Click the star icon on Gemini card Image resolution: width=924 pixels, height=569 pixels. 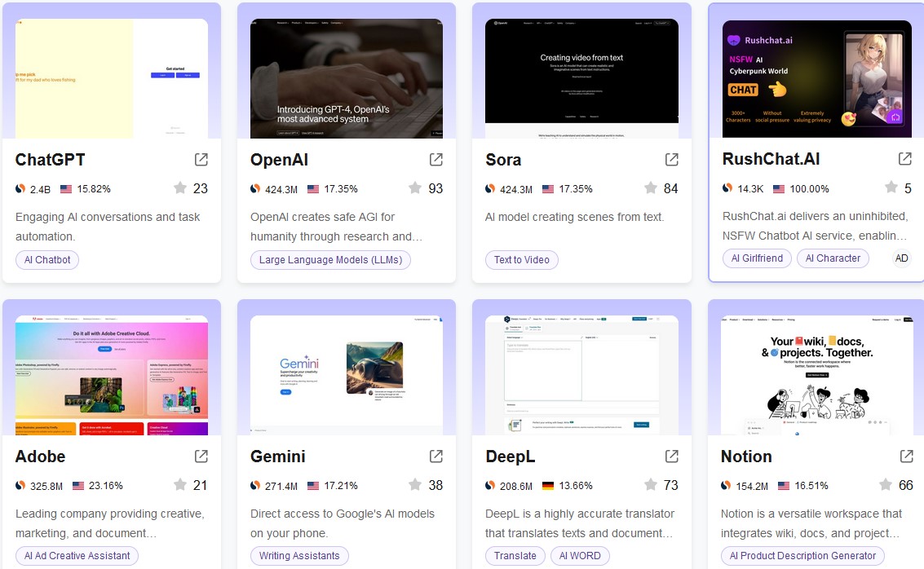pyautogui.click(x=415, y=484)
